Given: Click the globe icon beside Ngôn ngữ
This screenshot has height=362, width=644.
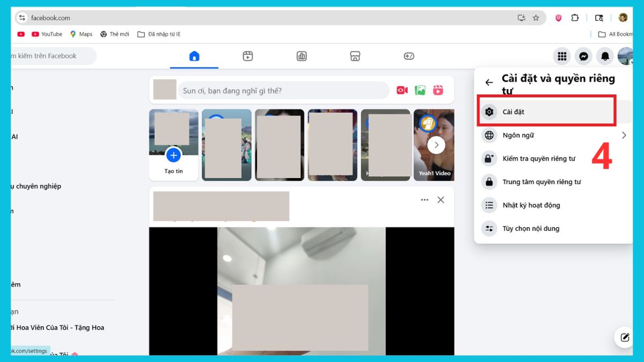Looking at the screenshot, I should point(489,135).
